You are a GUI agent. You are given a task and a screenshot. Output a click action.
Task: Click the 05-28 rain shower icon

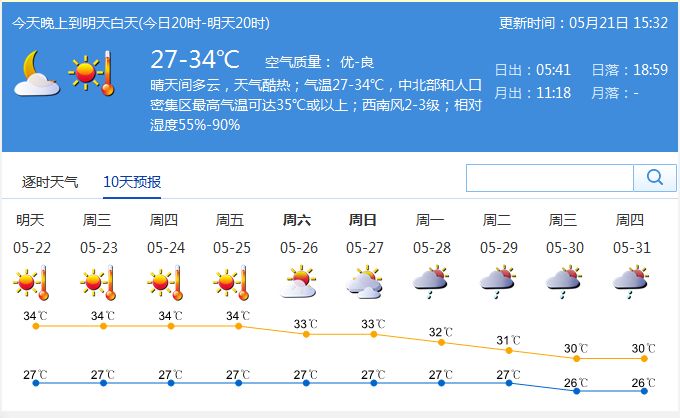tap(431, 282)
